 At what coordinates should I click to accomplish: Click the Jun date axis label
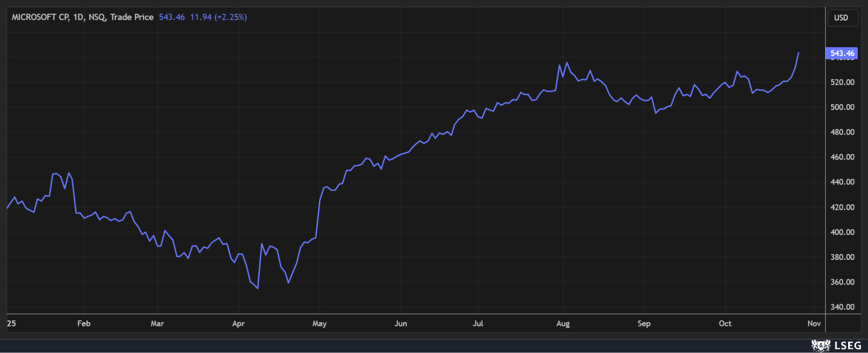click(x=401, y=324)
